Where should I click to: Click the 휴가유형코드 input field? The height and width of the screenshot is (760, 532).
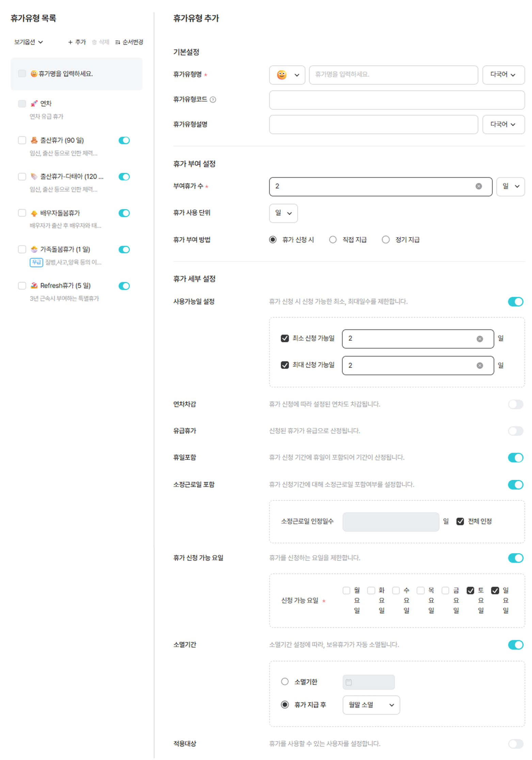click(x=396, y=100)
